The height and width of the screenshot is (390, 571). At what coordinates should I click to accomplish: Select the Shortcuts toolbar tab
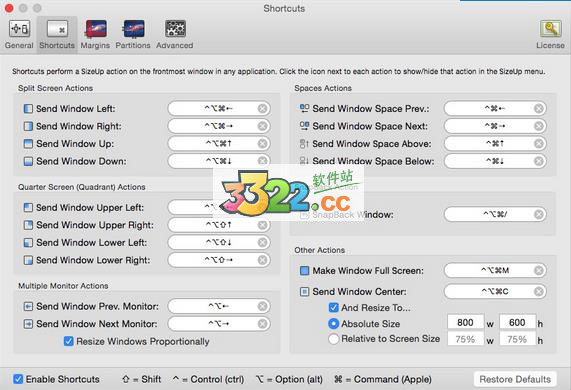click(x=57, y=35)
